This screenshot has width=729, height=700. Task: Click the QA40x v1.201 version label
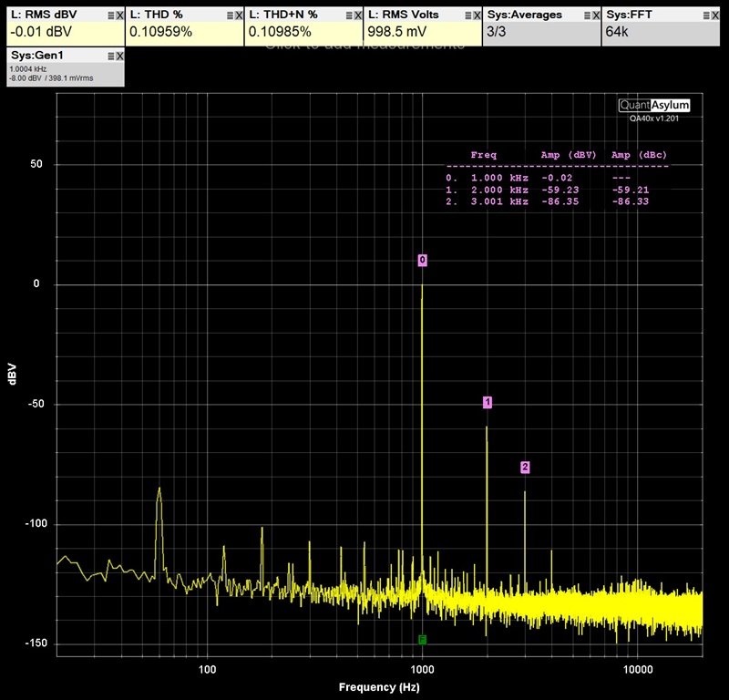pyautogui.click(x=654, y=118)
